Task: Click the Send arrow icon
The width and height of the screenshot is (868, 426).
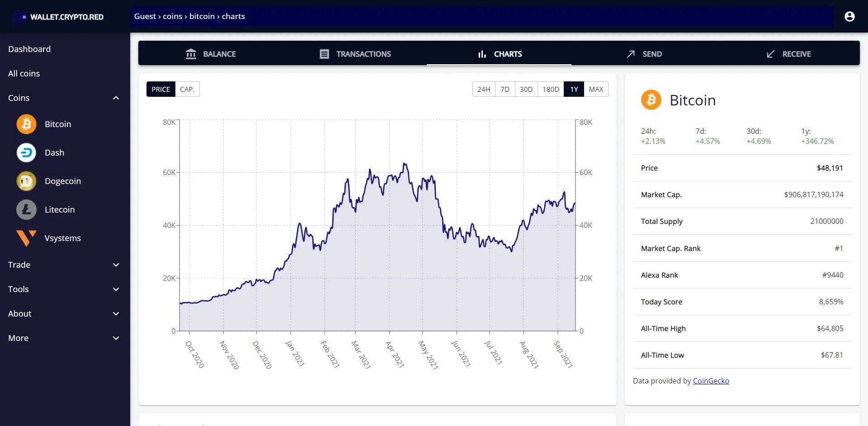Action: [631, 54]
